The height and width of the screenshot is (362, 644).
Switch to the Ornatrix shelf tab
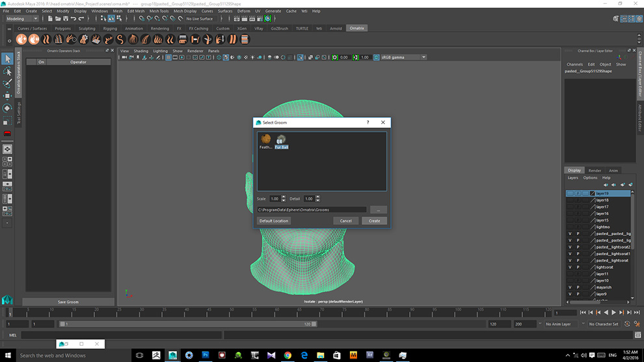(356, 29)
